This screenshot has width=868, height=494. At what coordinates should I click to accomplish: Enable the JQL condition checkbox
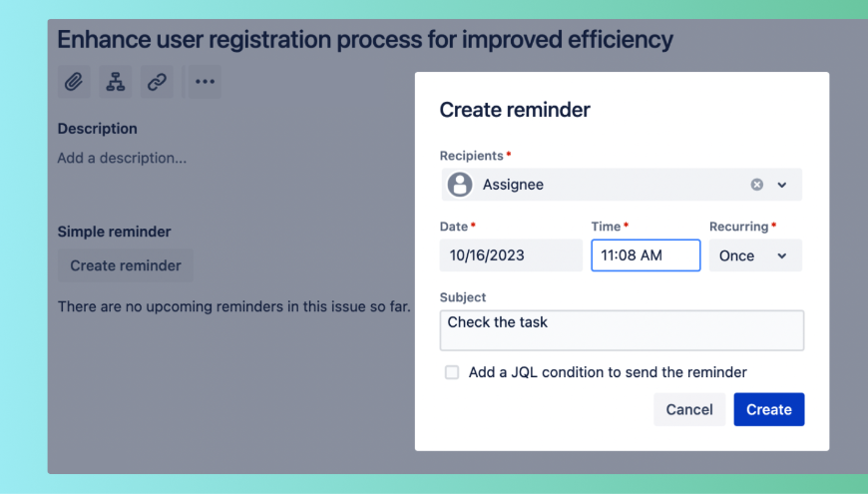(452, 372)
